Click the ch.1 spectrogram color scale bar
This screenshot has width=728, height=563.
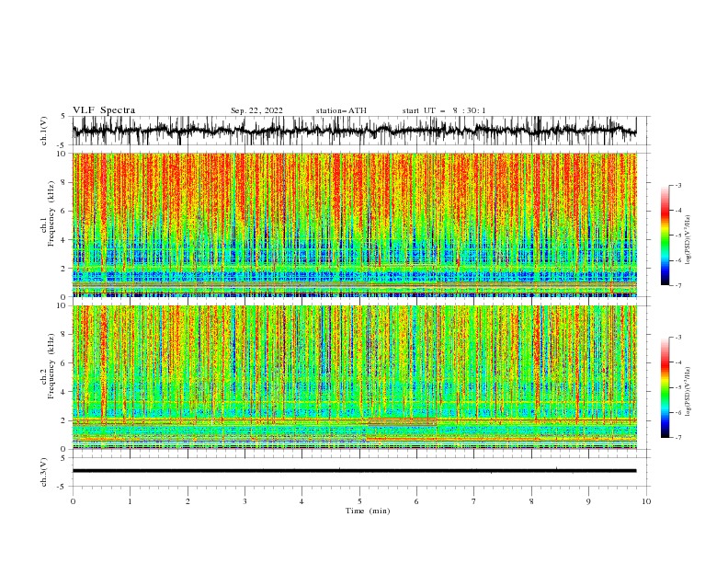[665, 235]
